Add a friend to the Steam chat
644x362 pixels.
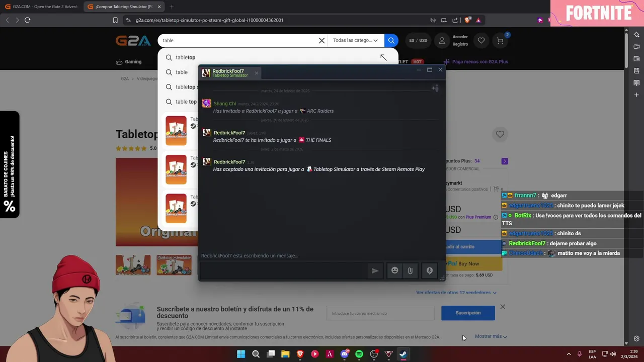[x=435, y=88]
